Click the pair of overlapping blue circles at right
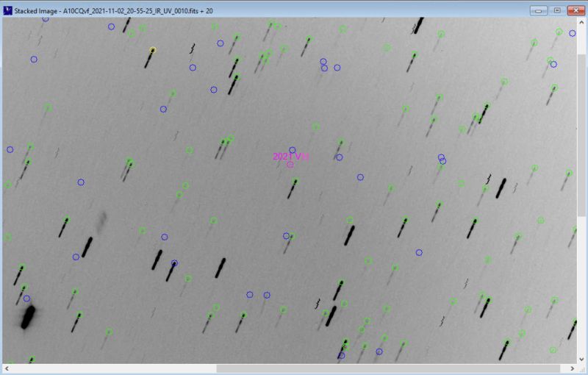This screenshot has height=375, width=588. click(x=442, y=159)
